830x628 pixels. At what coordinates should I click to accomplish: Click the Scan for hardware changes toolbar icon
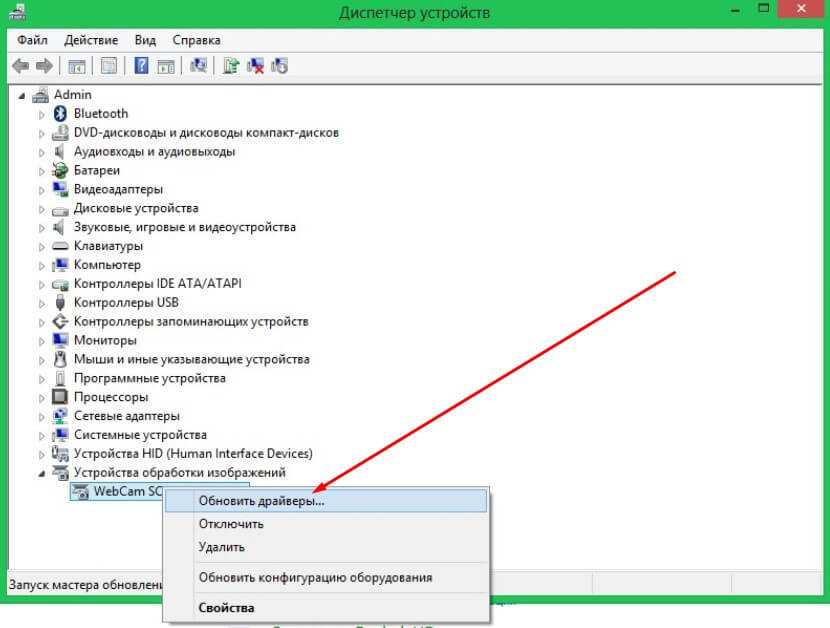pyautogui.click(x=199, y=66)
